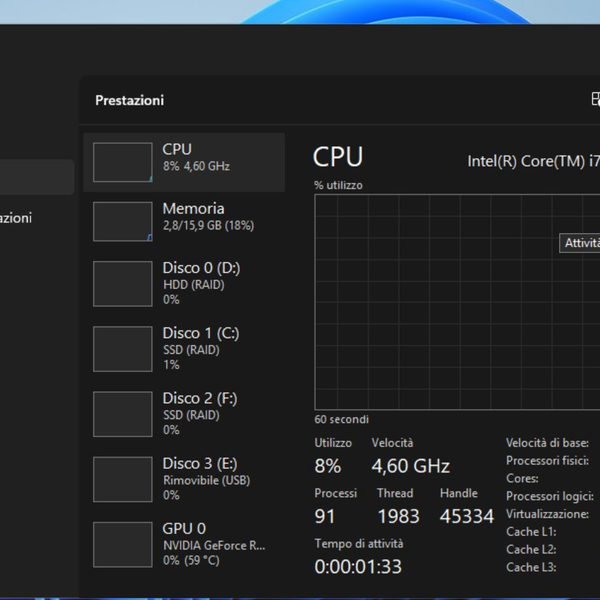Show the Disco 3 (E:) removable USB details
This screenshot has width=600, height=600.
pyautogui.click(x=215, y=478)
